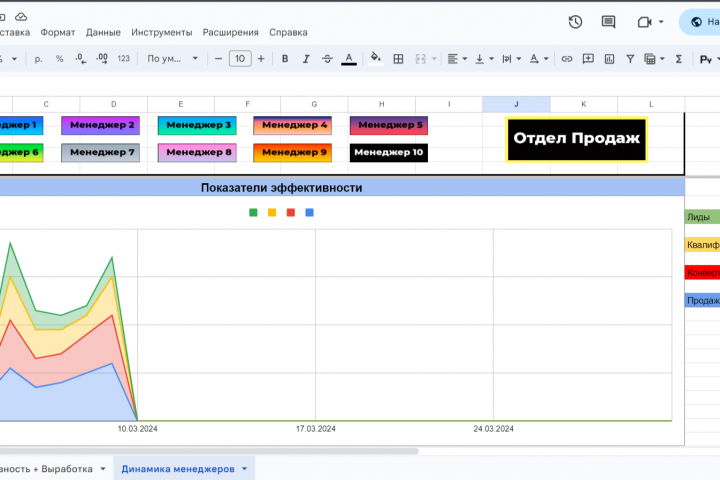Click the functions sigma icon

(x=679, y=59)
